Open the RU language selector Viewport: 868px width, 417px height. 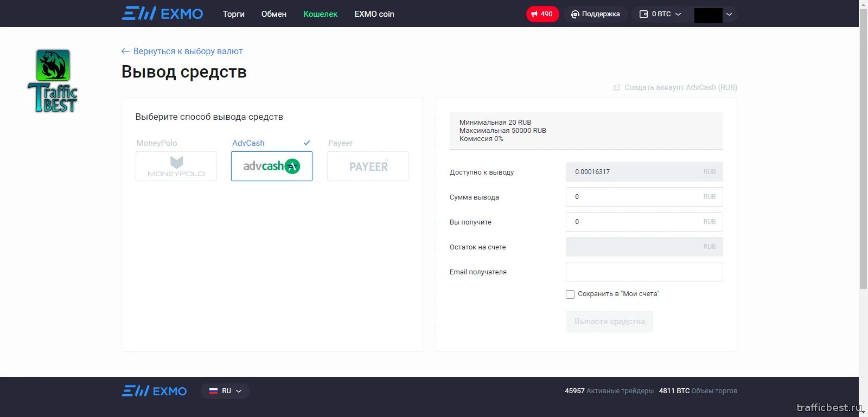(225, 391)
